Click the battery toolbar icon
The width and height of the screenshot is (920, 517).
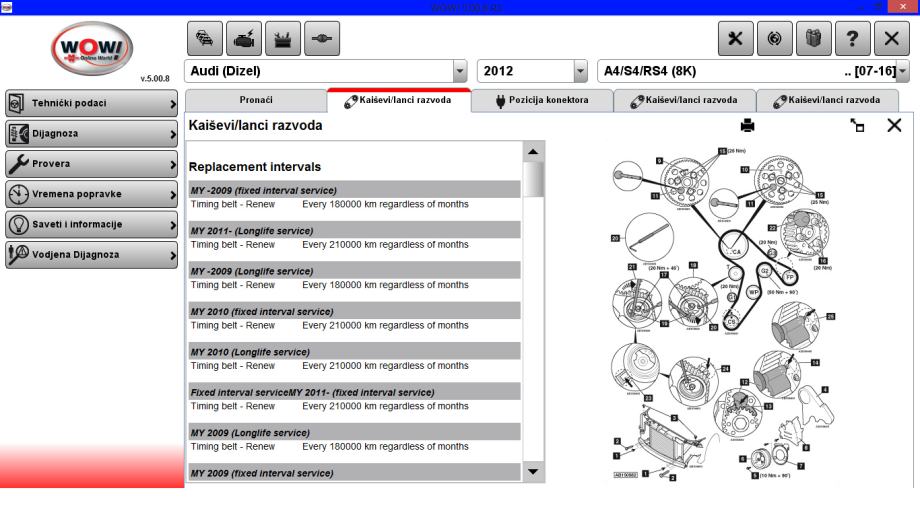[x=282, y=37]
